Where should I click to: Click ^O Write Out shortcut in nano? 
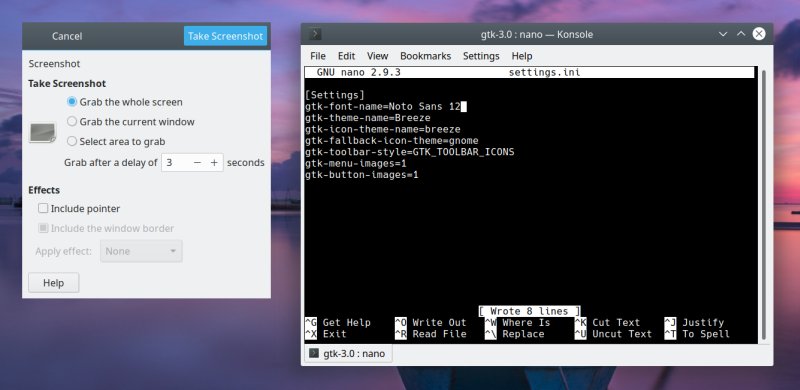point(431,323)
